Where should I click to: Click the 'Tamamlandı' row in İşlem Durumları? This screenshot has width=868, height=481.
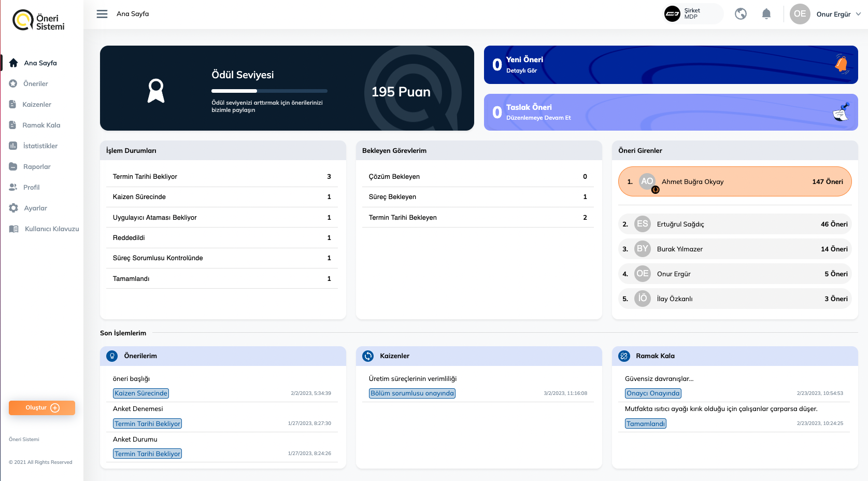pyautogui.click(x=222, y=279)
